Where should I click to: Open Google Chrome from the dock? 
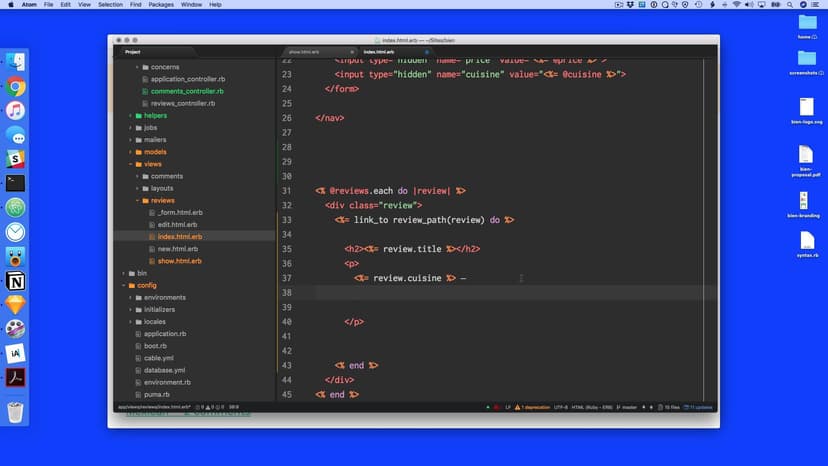click(x=15, y=87)
